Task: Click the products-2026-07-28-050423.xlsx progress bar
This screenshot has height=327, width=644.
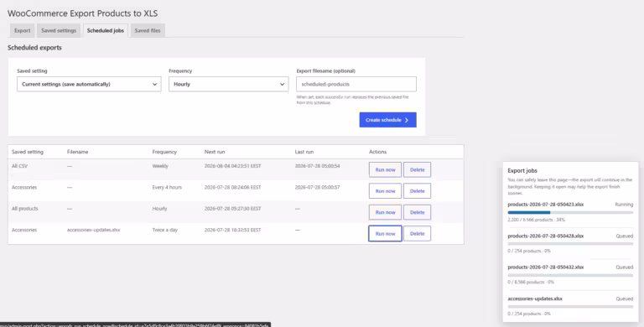Action: [x=570, y=212]
